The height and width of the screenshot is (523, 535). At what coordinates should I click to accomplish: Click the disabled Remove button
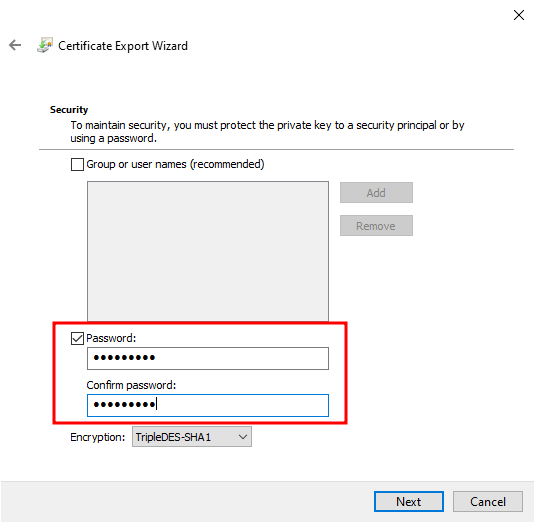pos(376,226)
